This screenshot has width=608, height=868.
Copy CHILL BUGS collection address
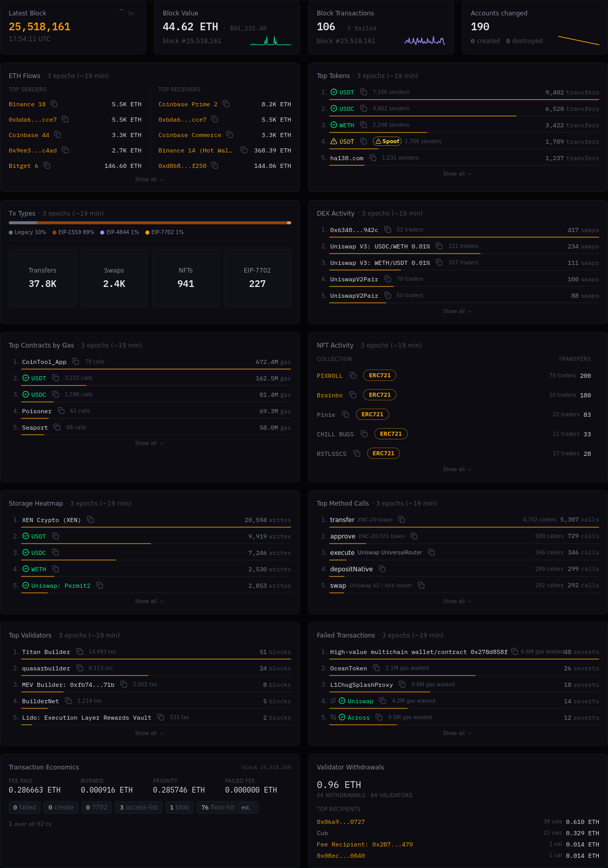click(x=364, y=434)
